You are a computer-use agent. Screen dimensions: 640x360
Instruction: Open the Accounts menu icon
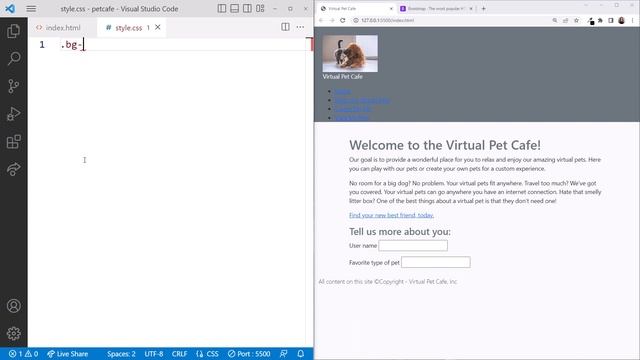click(x=13, y=306)
